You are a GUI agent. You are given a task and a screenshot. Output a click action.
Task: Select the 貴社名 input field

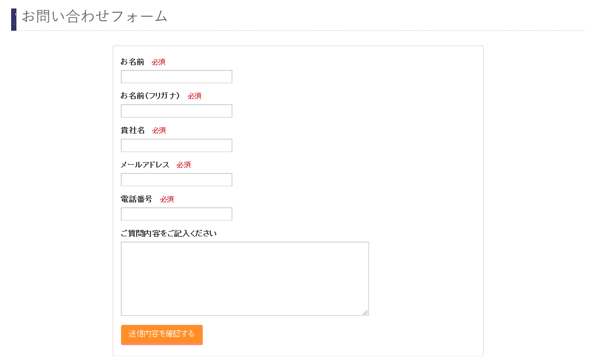176,146
